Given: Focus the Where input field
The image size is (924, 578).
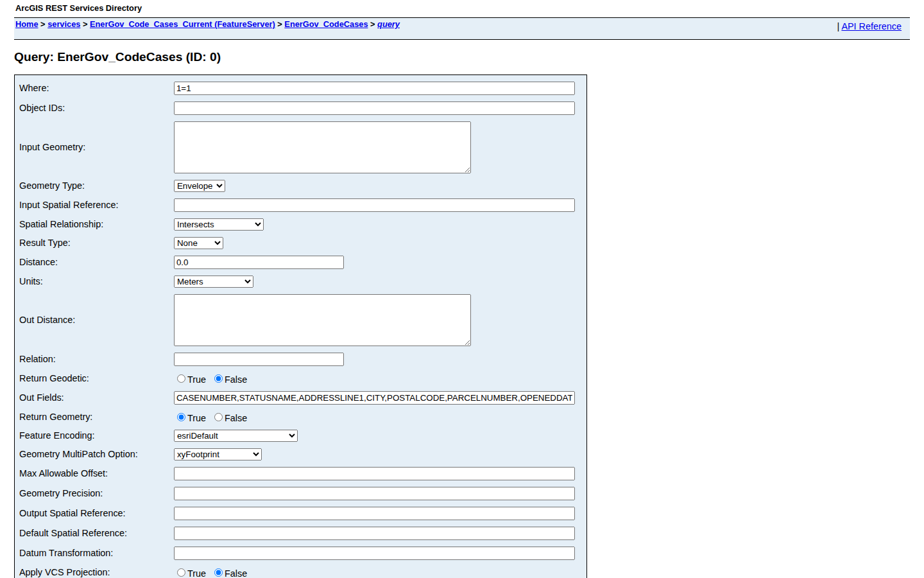Looking at the screenshot, I should [374, 88].
